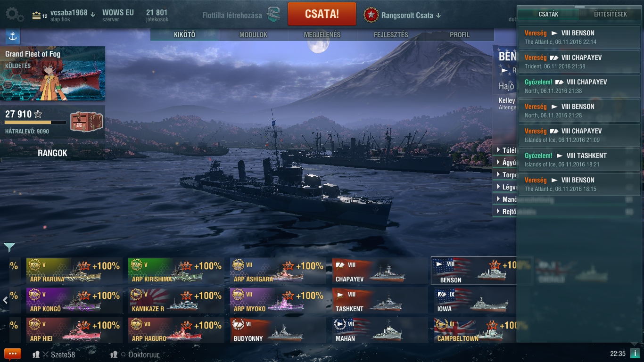The height and width of the screenshot is (362, 644).
Task: Click the red container crate icon
Action: (87, 122)
